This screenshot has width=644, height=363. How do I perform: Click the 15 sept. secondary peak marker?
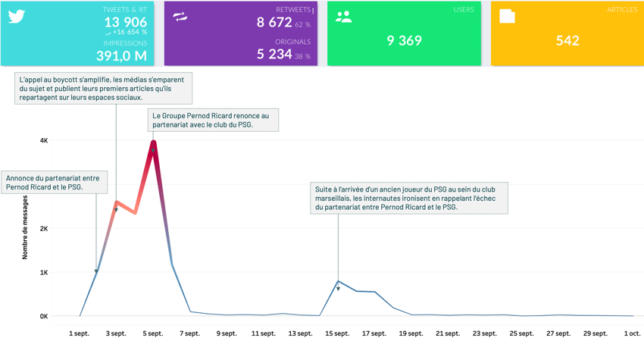339,289
